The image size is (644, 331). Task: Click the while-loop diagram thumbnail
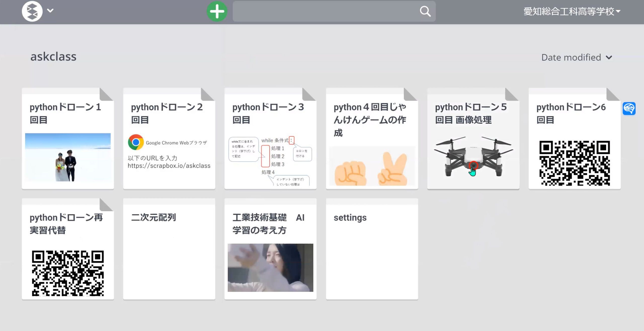(270, 161)
